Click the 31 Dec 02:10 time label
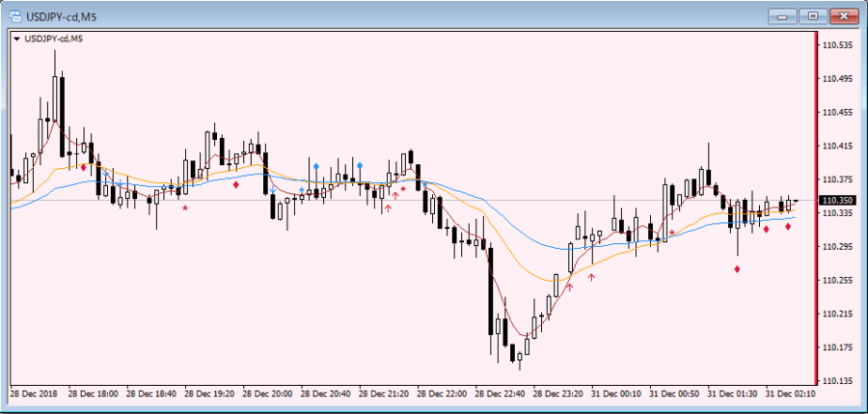 791,394
